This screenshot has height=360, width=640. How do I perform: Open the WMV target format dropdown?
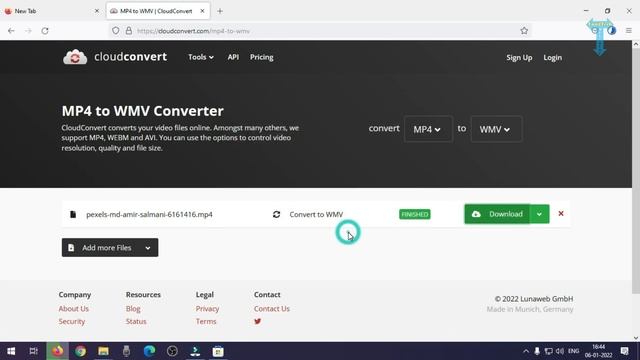point(496,129)
